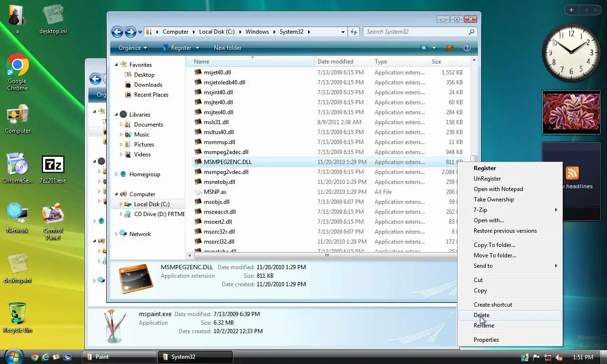The image size is (607, 364).
Task: Expand the Music library node
Action: tap(121, 135)
